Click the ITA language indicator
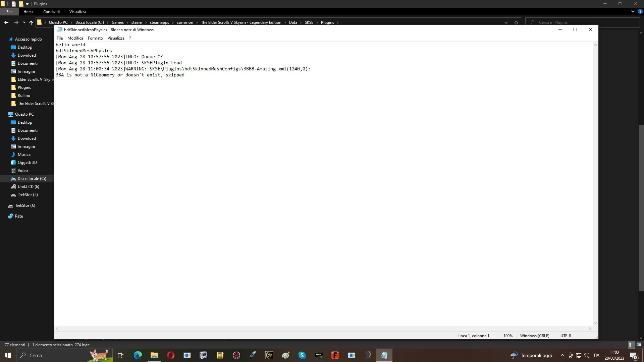This screenshot has height=362, width=644. click(x=597, y=355)
